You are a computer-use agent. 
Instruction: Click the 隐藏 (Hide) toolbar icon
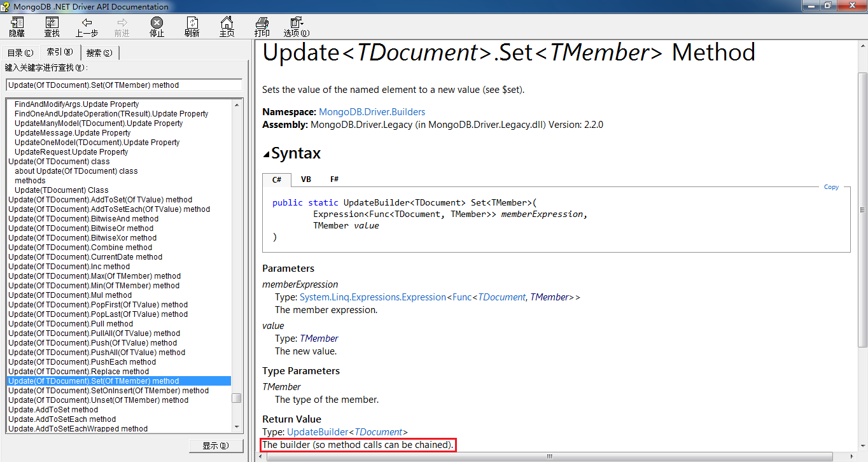[x=17, y=27]
